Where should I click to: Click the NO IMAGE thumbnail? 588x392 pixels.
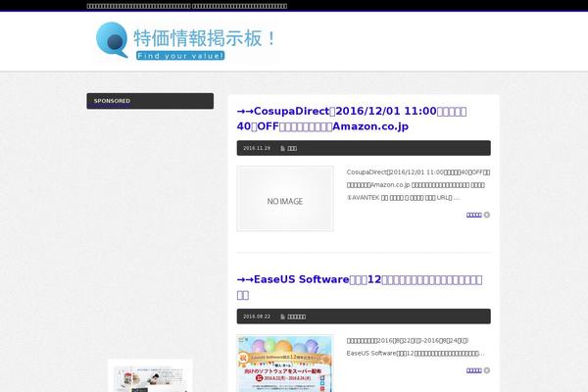pos(285,199)
